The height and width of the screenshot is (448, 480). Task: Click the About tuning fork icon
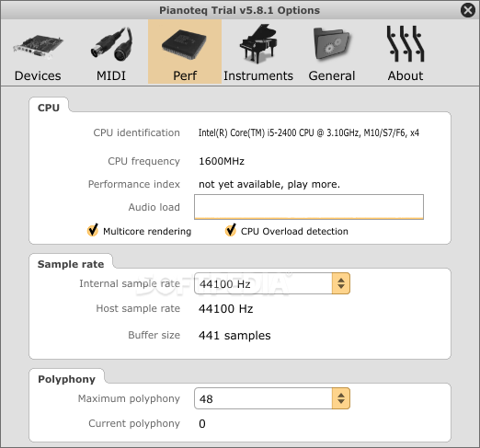point(406,44)
